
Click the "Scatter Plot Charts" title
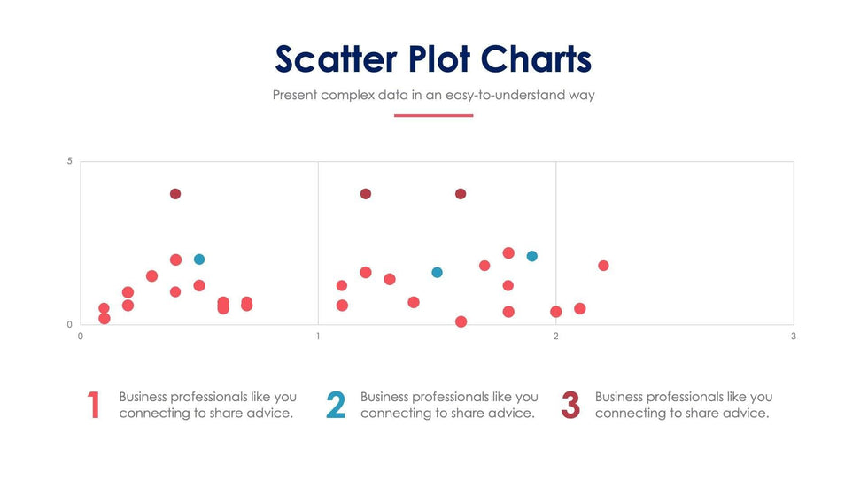(433, 59)
